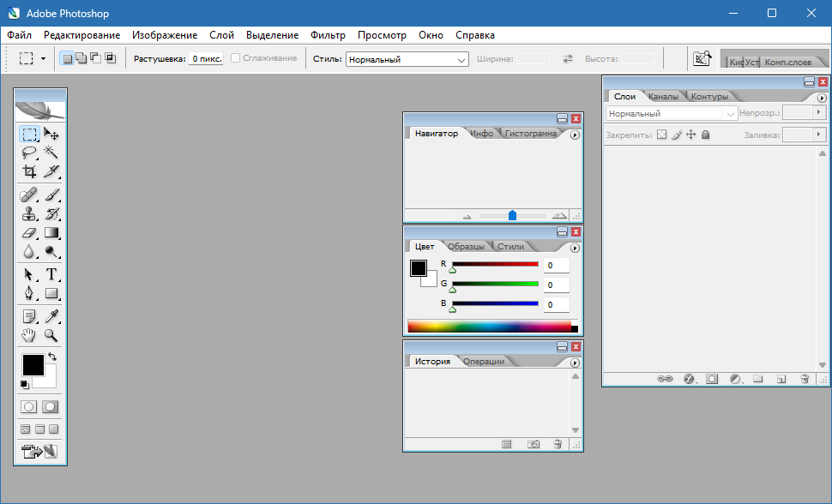The image size is (832, 504).
Task: Activate the Hand tool
Action: point(29,335)
